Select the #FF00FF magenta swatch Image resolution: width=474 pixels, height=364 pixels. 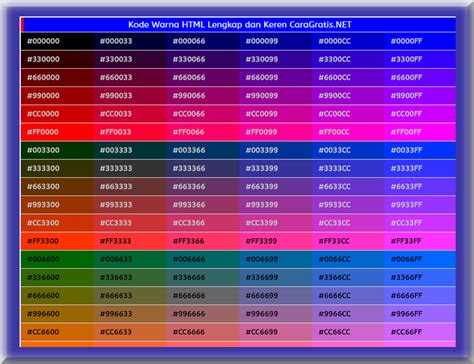420,132
